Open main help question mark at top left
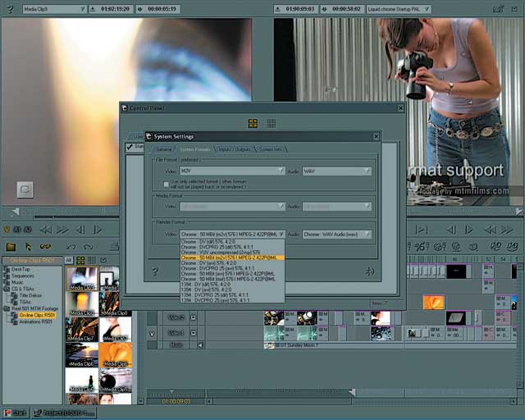This screenshot has width=525, height=420. [x=10, y=9]
